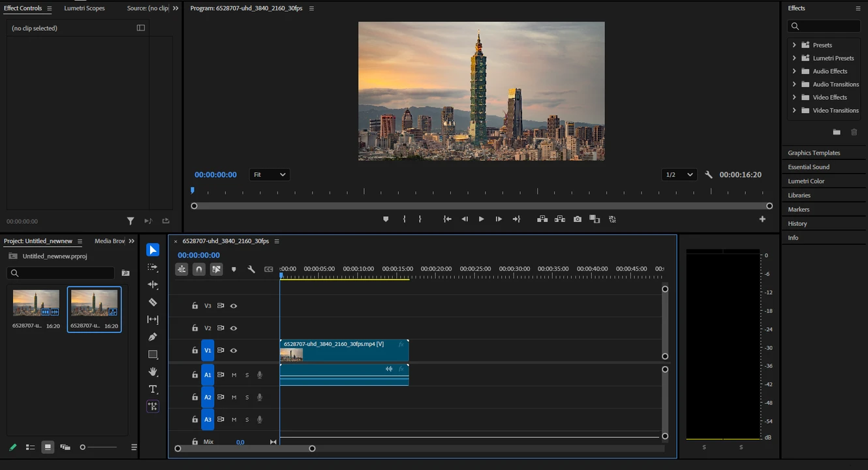The image size is (868, 470).
Task: Go to In point in Program monitor
Action: click(x=447, y=219)
